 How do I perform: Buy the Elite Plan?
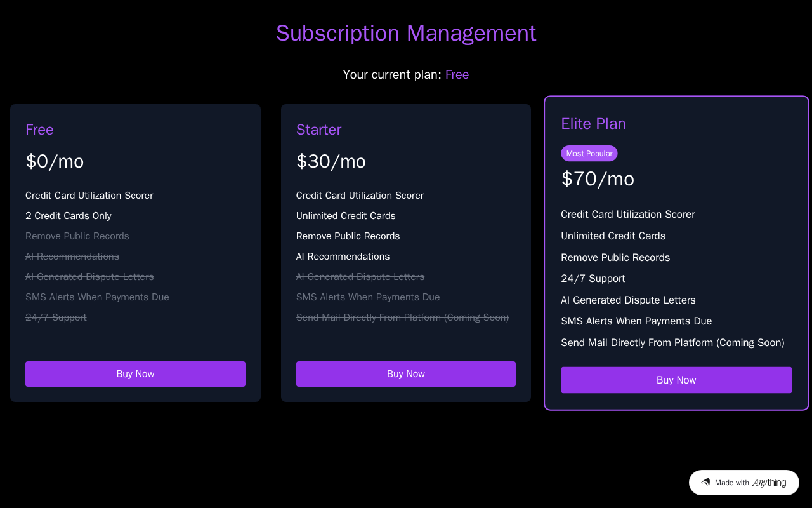pyautogui.click(x=676, y=380)
